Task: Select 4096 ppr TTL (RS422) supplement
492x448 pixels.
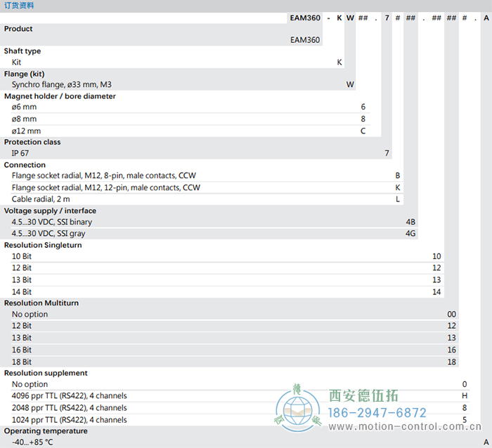Action: click(x=69, y=396)
